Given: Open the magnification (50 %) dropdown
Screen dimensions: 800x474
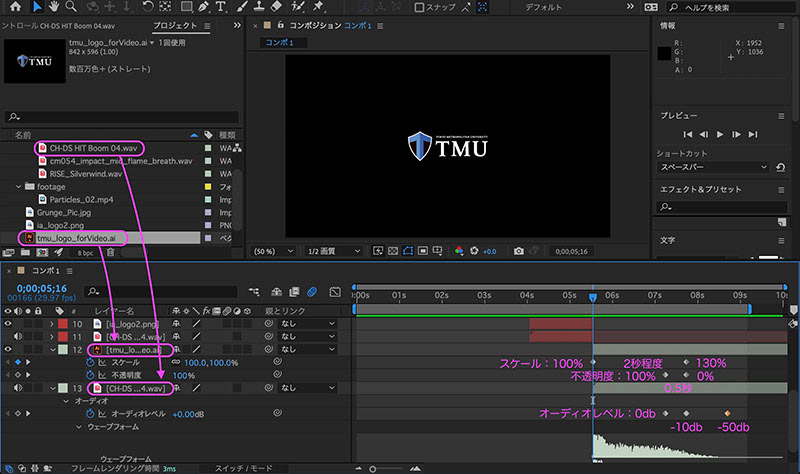Looking at the screenshot, I should pos(274,251).
